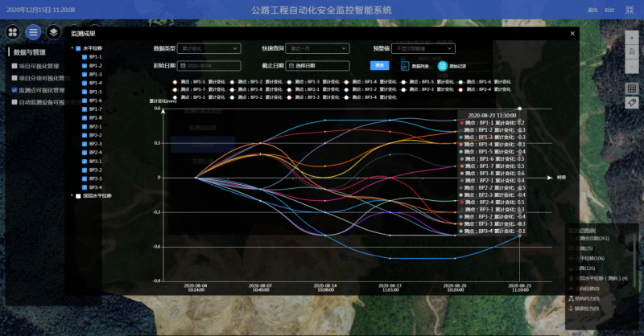The height and width of the screenshot is (336, 644).
Task: Open the map layers stack icon
Action: [53, 32]
